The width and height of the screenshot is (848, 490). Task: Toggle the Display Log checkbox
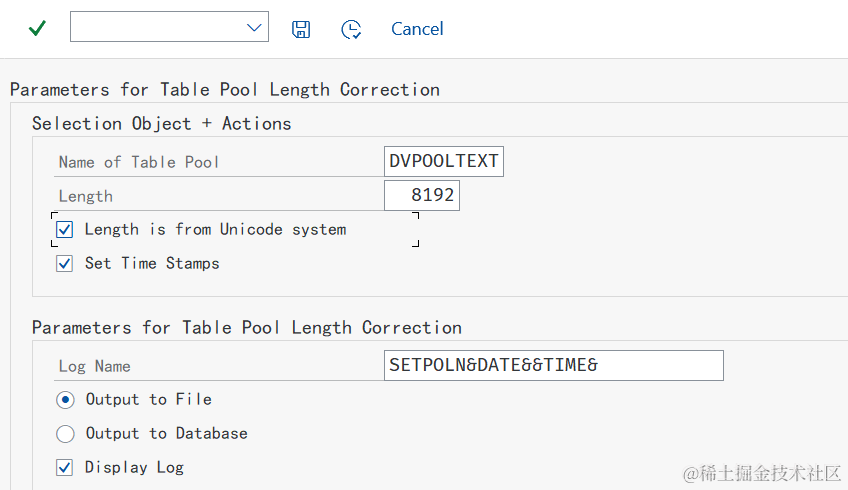pos(65,468)
